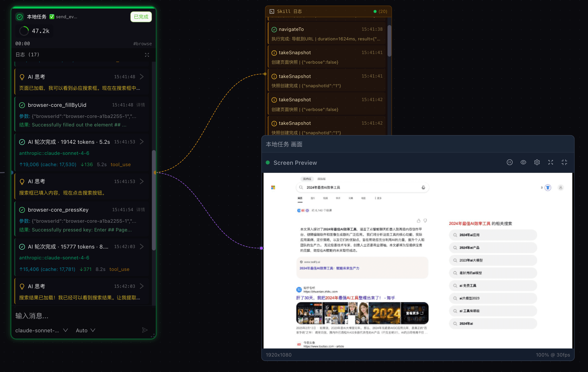Open the Auto mode dropdown
This screenshot has width=588, height=372.
[x=85, y=330]
